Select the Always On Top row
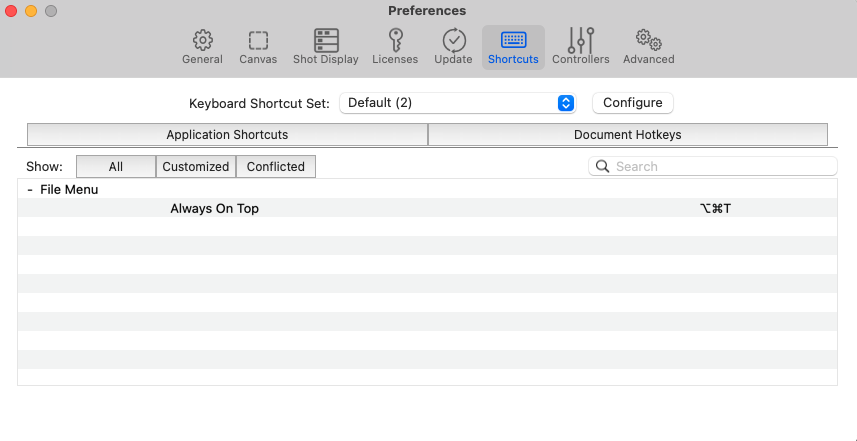 (427, 208)
